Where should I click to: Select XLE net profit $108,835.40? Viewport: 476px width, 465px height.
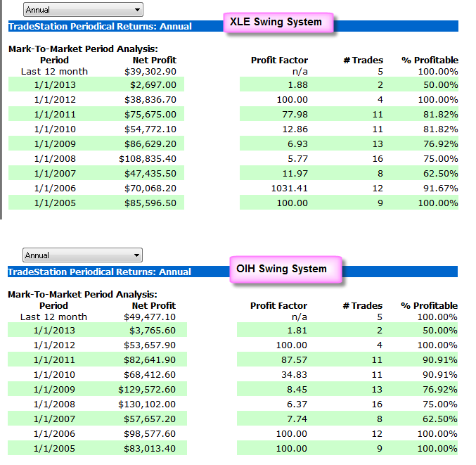(x=148, y=159)
